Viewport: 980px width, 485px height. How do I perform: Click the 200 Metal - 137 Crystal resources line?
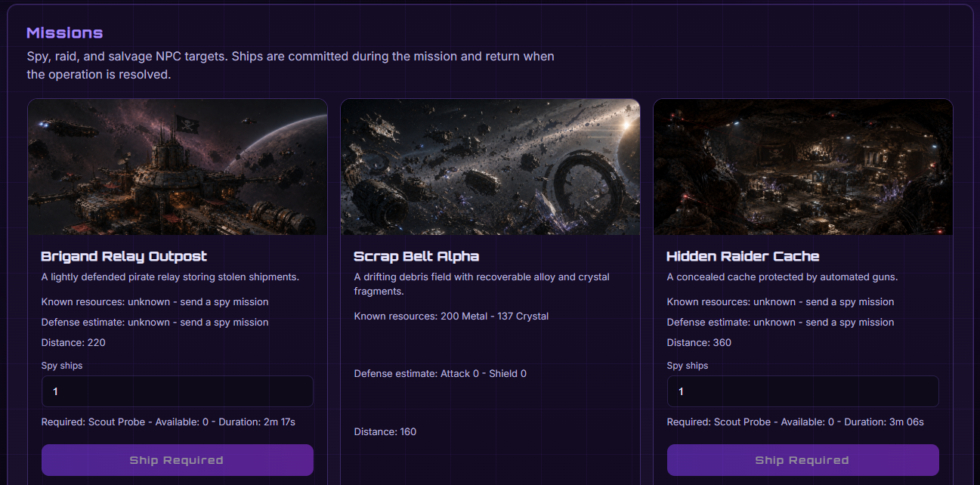point(451,316)
